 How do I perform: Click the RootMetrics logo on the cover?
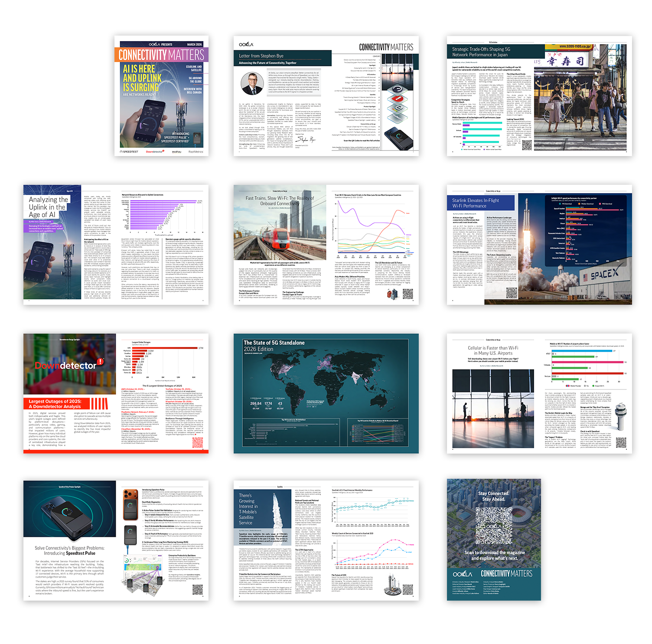(x=196, y=152)
